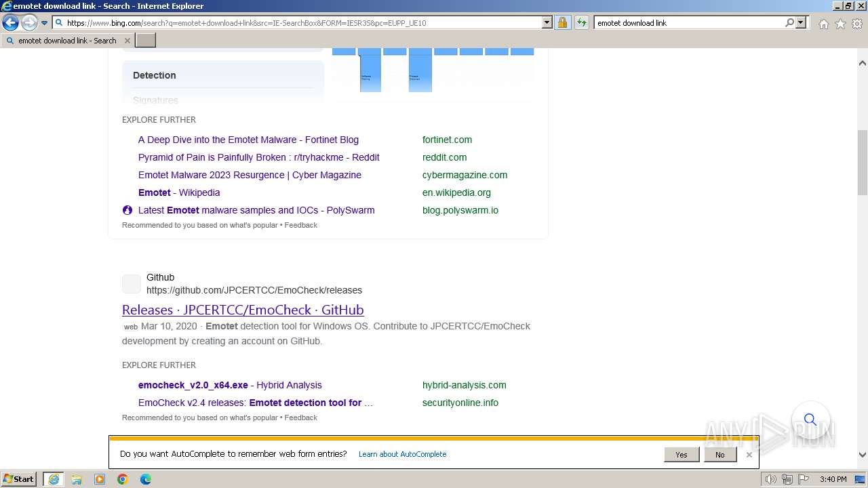Launch Microsoft Edge from the taskbar

(146, 479)
